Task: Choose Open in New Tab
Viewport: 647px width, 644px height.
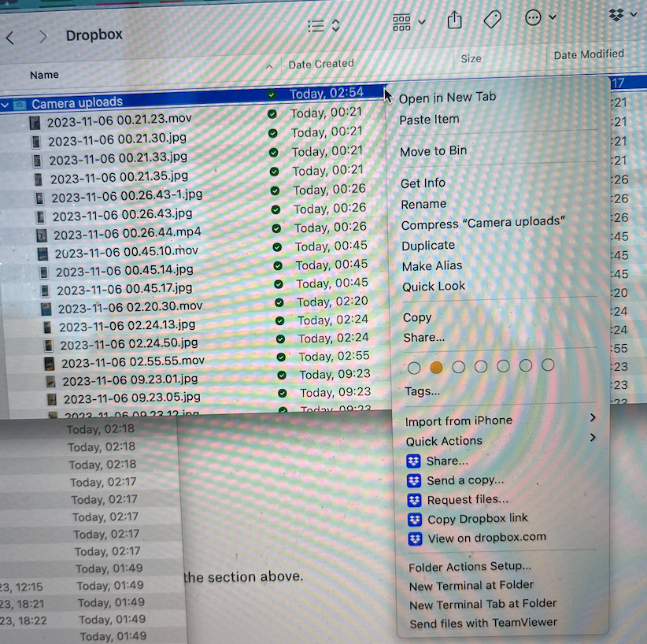Action: (447, 98)
